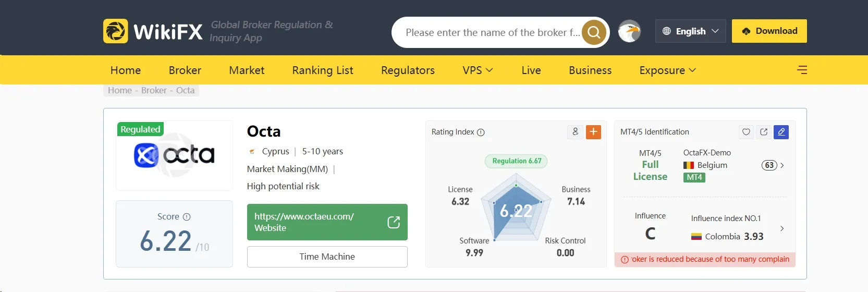Viewport: 868px width, 292px height.
Task: Click the Belgium flag icon
Action: coord(689,165)
